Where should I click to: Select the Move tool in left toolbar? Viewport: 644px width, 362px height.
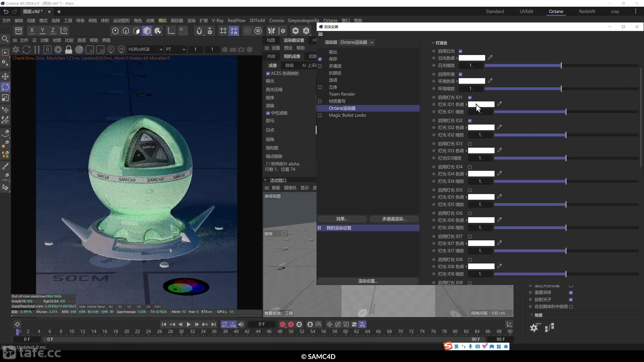pos(5,76)
